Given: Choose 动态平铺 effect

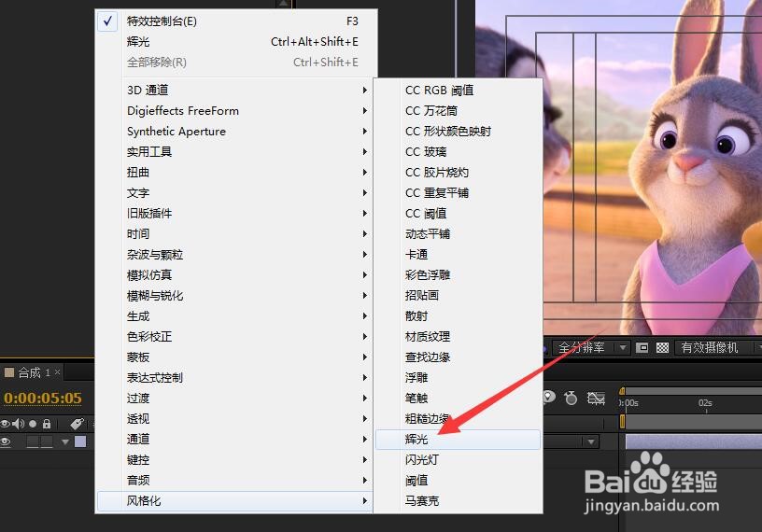Looking at the screenshot, I should pyautogui.click(x=458, y=234).
